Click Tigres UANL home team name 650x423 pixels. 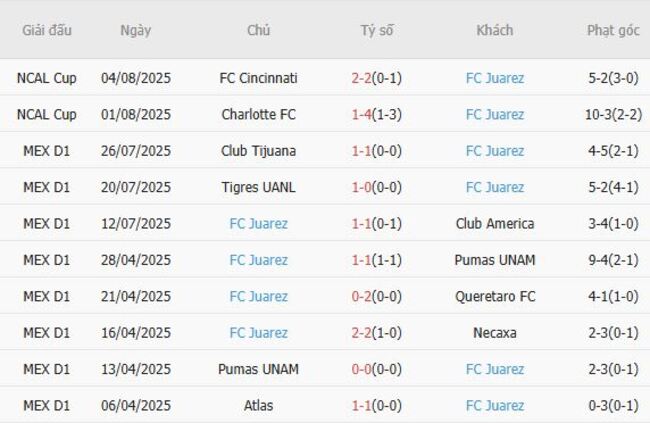coord(258,187)
